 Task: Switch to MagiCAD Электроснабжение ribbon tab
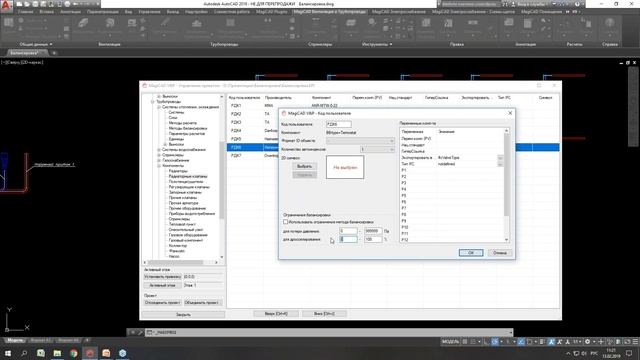pyautogui.click(x=399, y=12)
